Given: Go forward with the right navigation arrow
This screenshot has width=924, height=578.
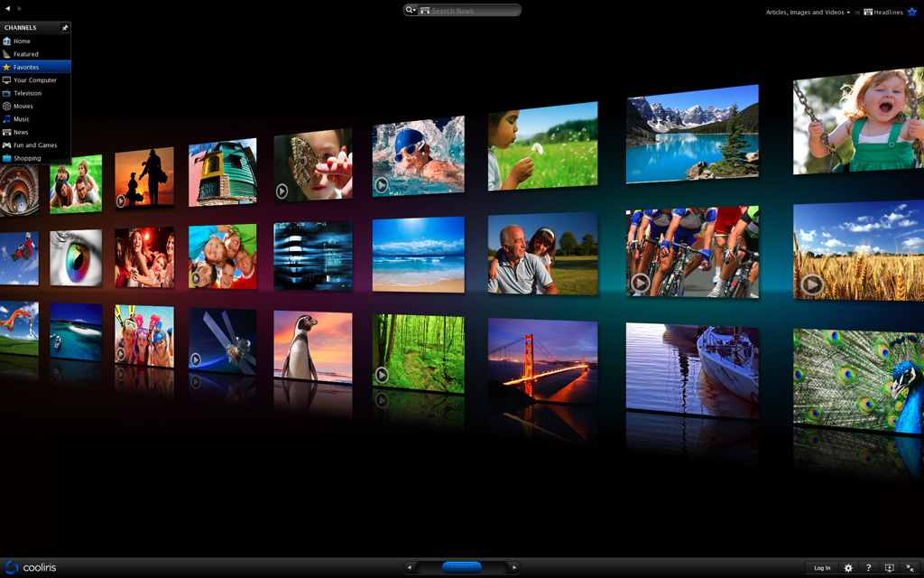Looking at the screenshot, I should point(20,8).
